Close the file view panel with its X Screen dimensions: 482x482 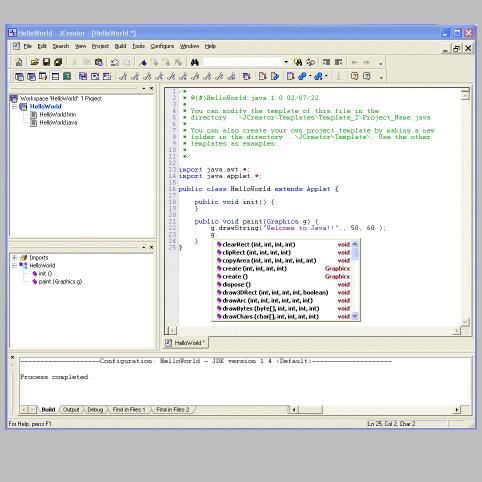[x=151, y=88]
